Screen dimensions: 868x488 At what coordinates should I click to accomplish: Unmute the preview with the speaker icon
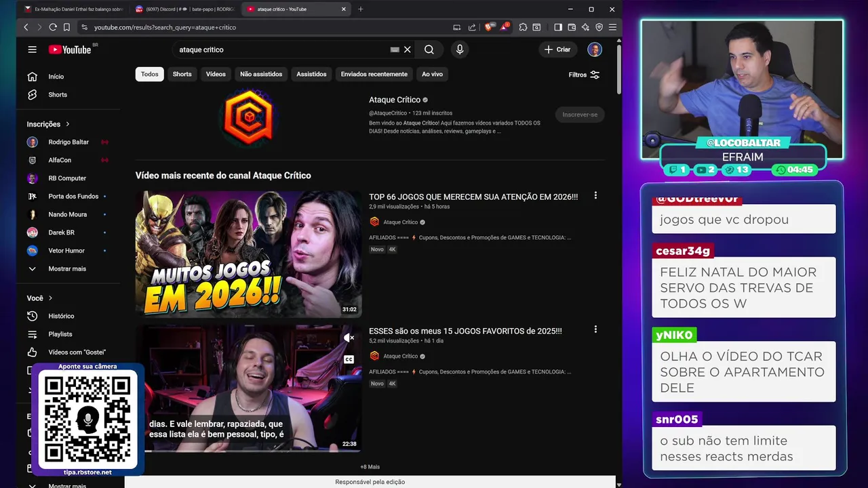(x=349, y=338)
